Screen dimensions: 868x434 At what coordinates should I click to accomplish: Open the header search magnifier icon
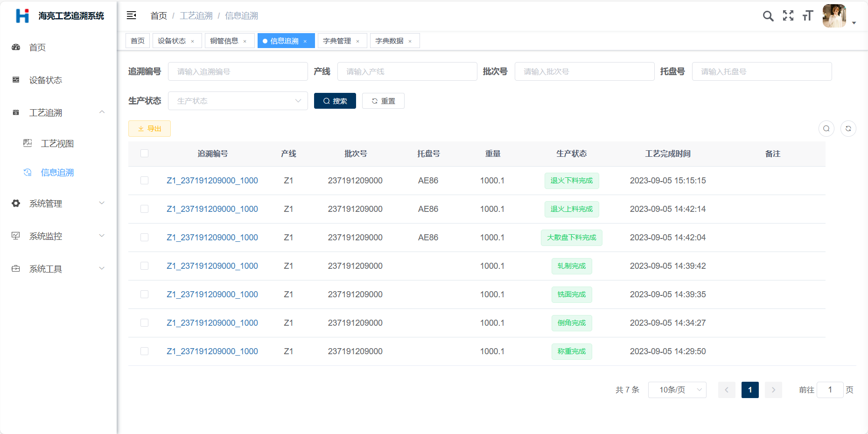(768, 16)
